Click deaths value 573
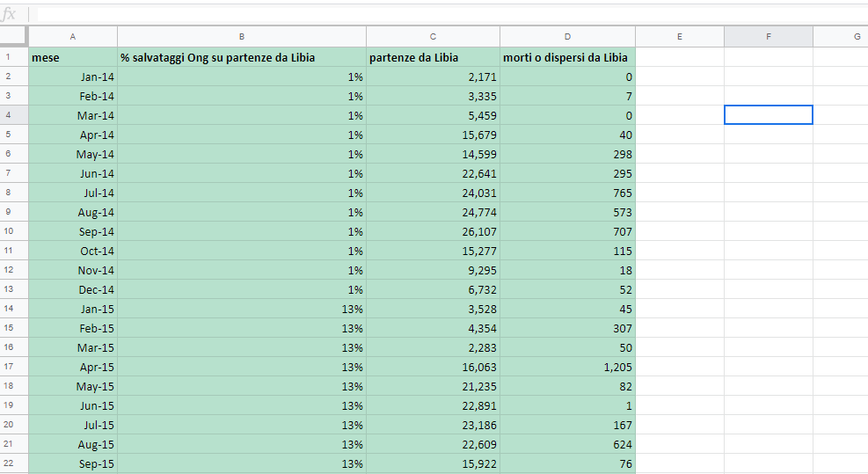This screenshot has width=868, height=474. point(567,212)
